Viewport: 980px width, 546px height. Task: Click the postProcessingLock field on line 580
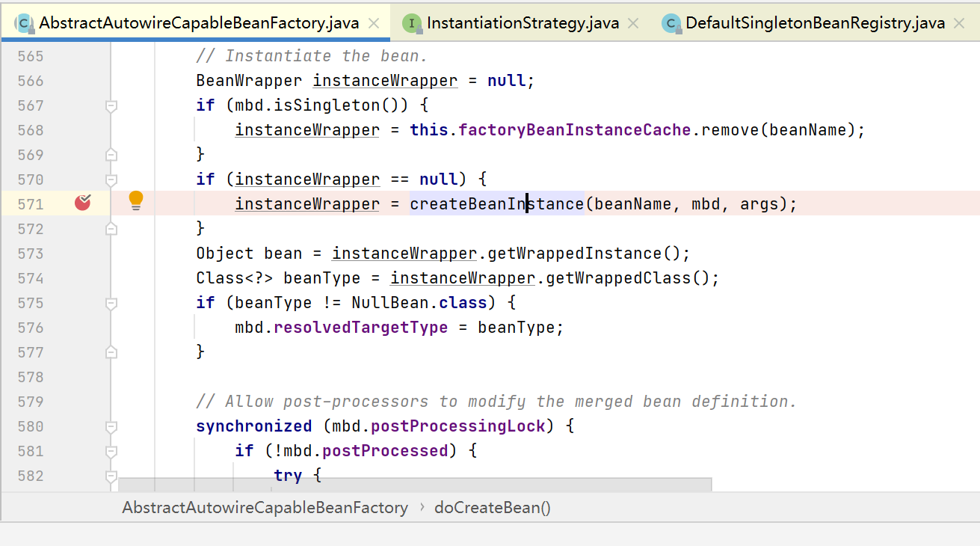[458, 426]
